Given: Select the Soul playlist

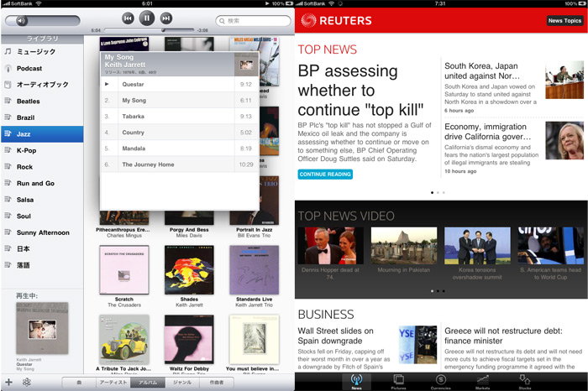Looking at the screenshot, I should (x=42, y=216).
